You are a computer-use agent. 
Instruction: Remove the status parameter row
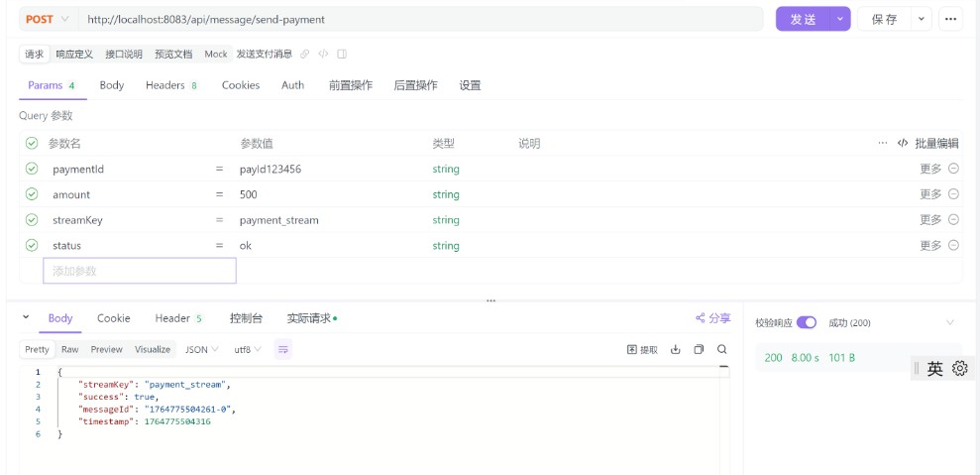954,245
